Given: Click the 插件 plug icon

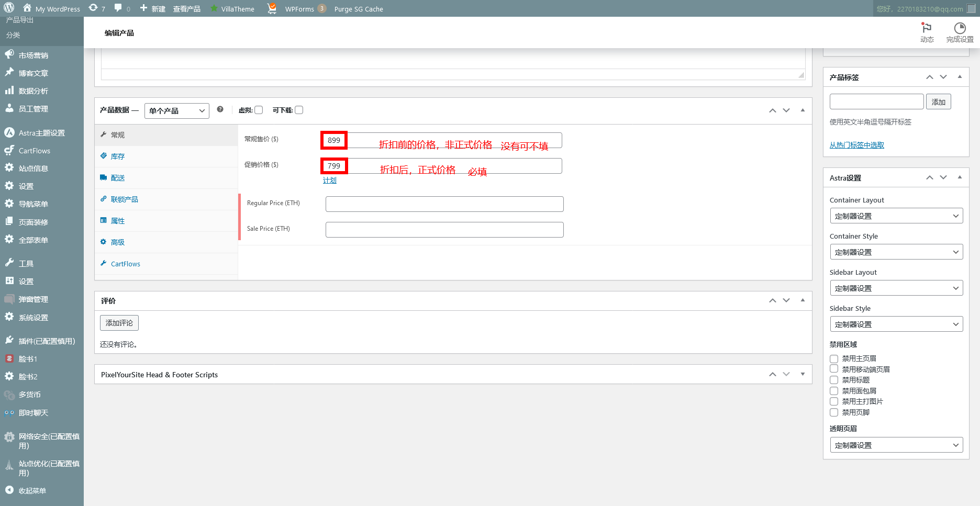Looking at the screenshot, I should pos(9,340).
